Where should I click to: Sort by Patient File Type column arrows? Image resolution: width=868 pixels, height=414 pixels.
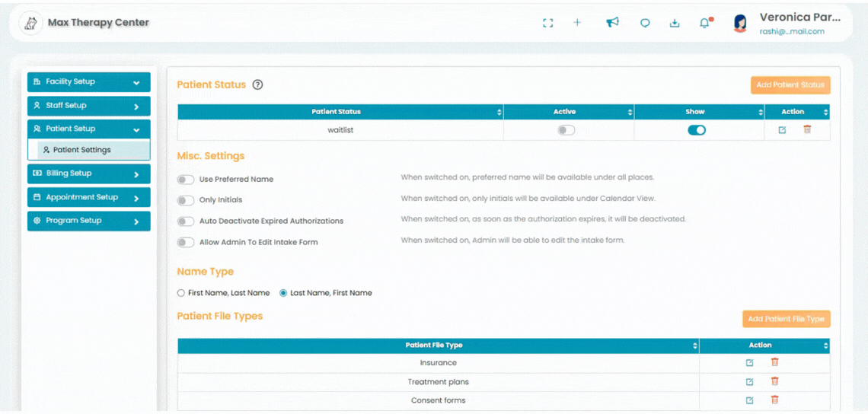(x=695, y=346)
